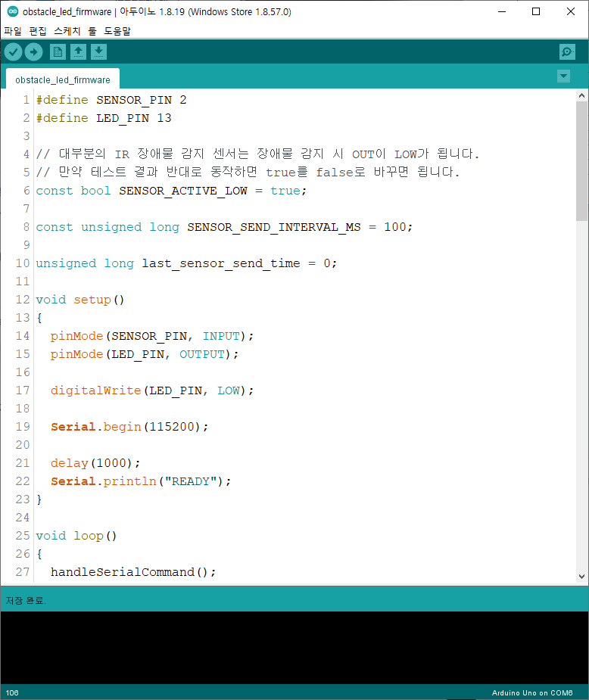Expand the tab options dropdown arrow

563,76
